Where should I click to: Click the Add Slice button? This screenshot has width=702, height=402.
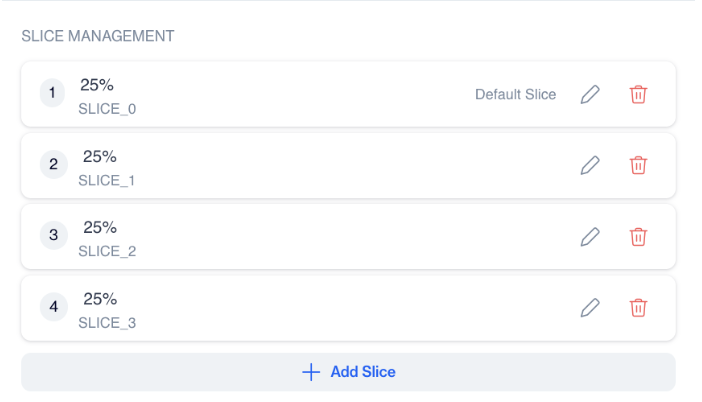click(348, 372)
